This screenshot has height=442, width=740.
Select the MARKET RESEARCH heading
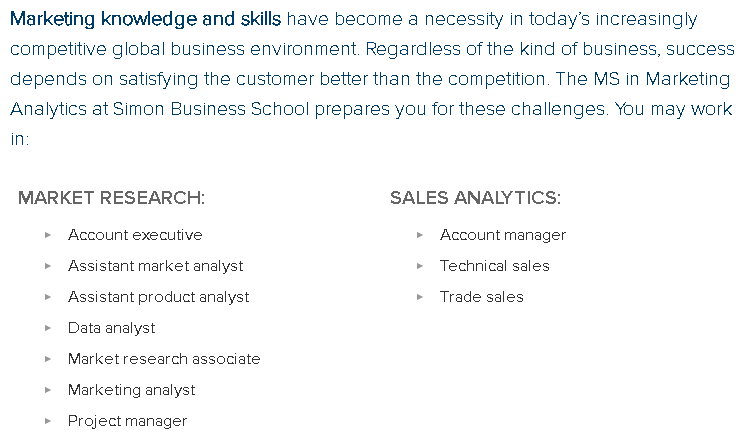[x=111, y=198]
